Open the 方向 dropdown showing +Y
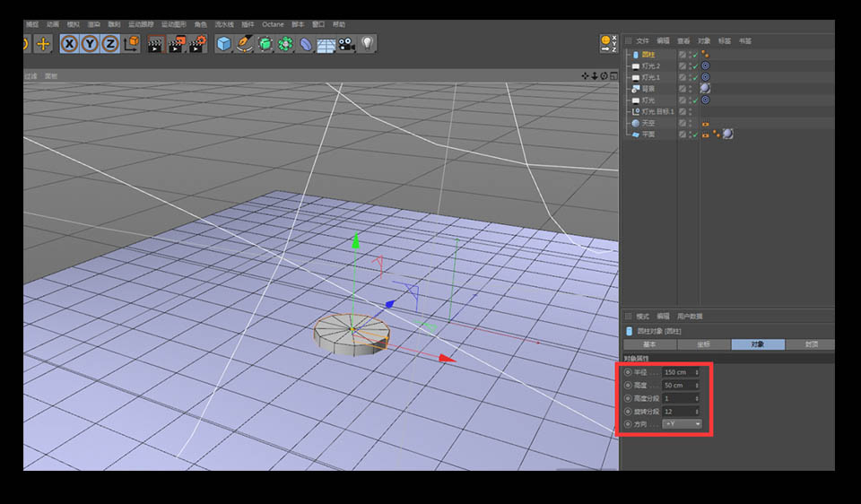The height and width of the screenshot is (504, 861). point(682,424)
